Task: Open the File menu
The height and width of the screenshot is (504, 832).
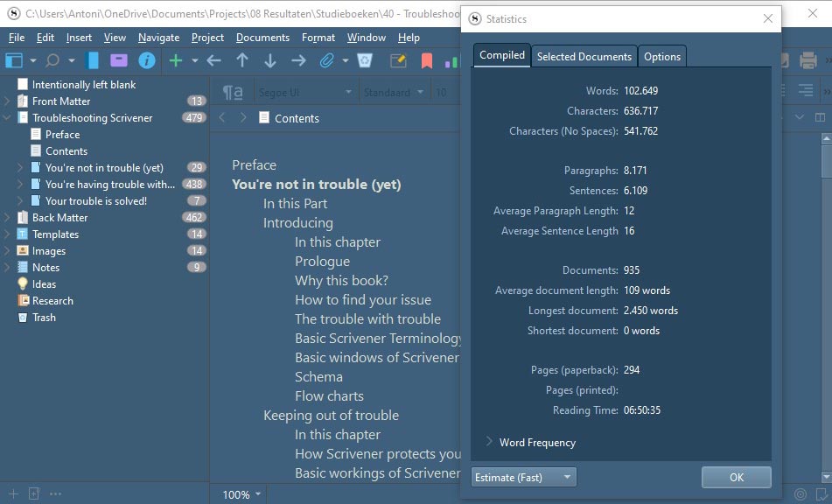Action: [x=17, y=38]
